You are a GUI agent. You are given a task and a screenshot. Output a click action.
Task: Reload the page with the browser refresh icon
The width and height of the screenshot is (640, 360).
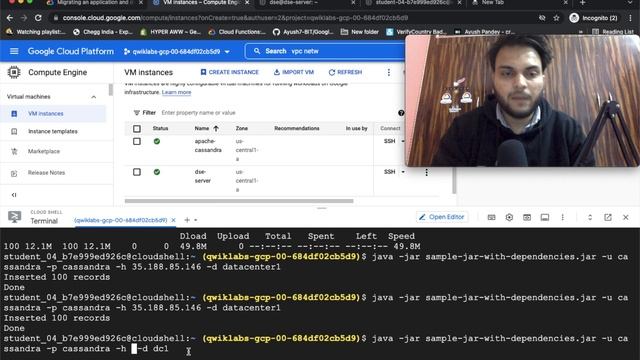(38, 18)
